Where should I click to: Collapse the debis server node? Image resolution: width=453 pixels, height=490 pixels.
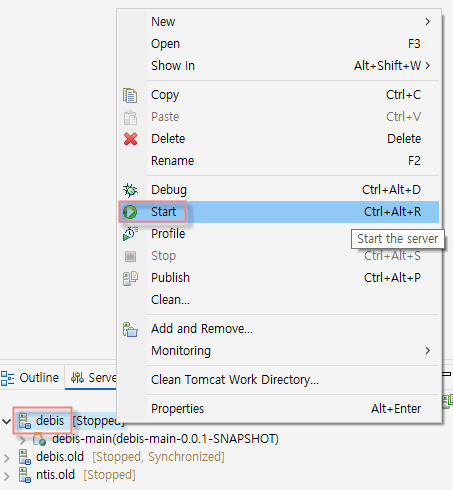coord(6,421)
